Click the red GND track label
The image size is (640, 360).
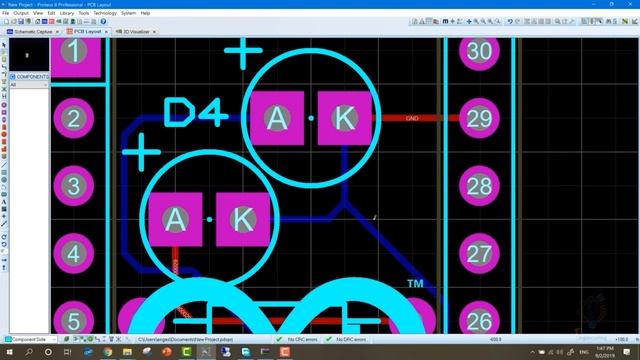(412, 118)
